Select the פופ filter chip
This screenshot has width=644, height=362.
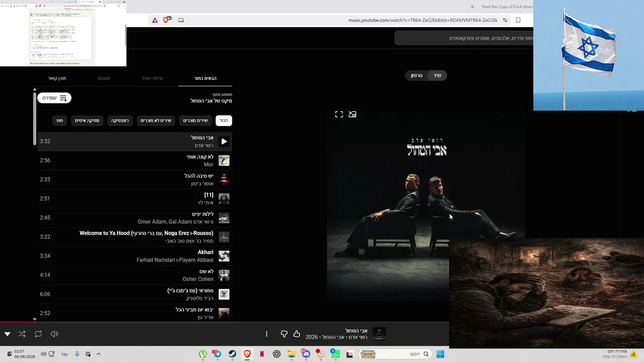(x=60, y=121)
